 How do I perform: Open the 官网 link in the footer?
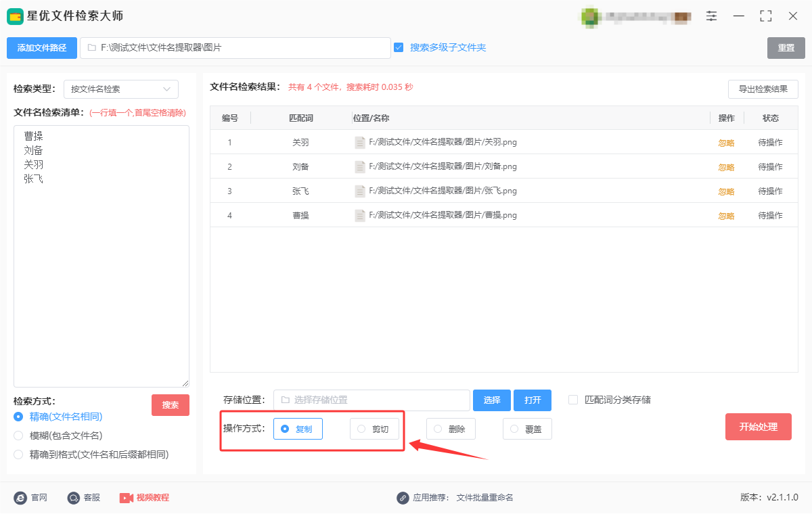click(x=39, y=498)
